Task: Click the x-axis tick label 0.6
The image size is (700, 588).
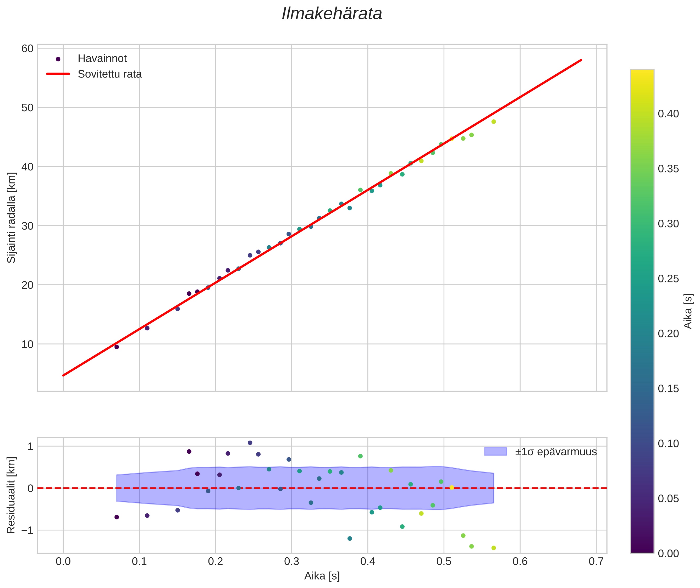Action: click(520, 562)
